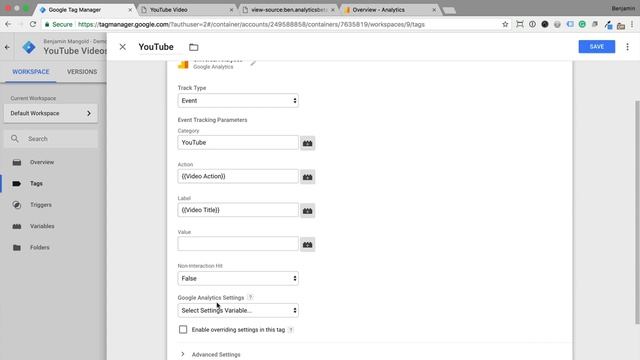The height and width of the screenshot is (360, 640).
Task: Show help for override settings checkbox
Action: click(291, 330)
